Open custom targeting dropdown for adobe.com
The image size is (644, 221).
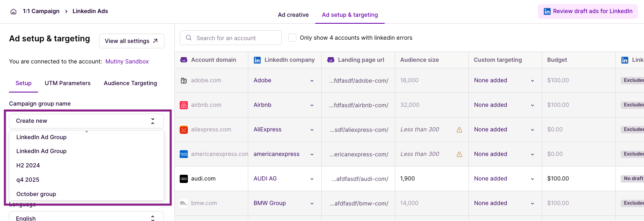(505, 81)
